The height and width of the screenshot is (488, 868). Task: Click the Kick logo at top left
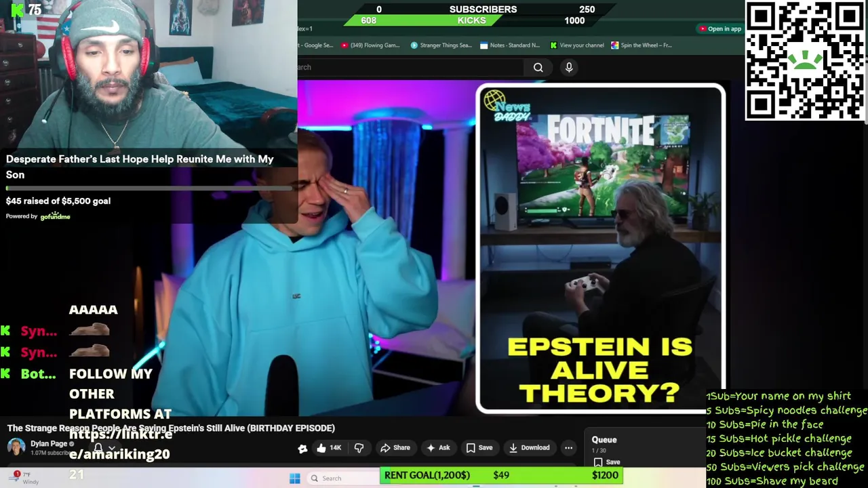[x=17, y=10]
